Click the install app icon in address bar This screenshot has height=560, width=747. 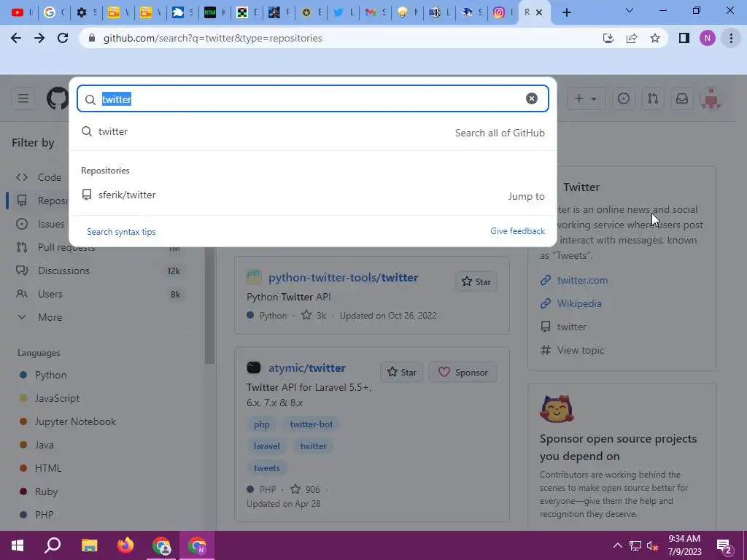608,38
